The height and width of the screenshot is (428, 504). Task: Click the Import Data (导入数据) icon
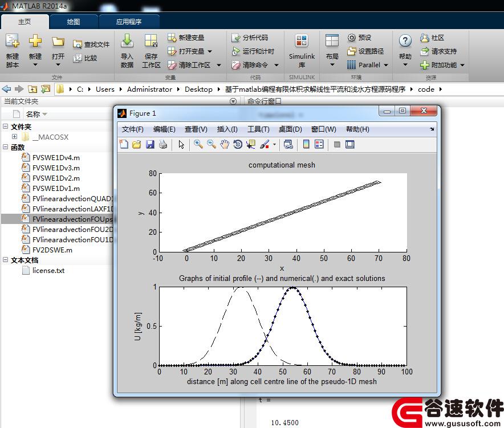pyautogui.click(x=127, y=41)
